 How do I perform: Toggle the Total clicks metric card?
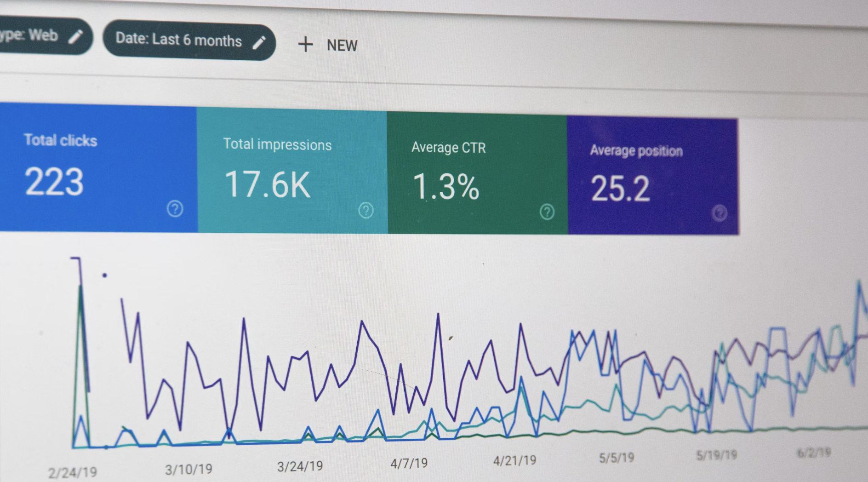[x=98, y=168]
